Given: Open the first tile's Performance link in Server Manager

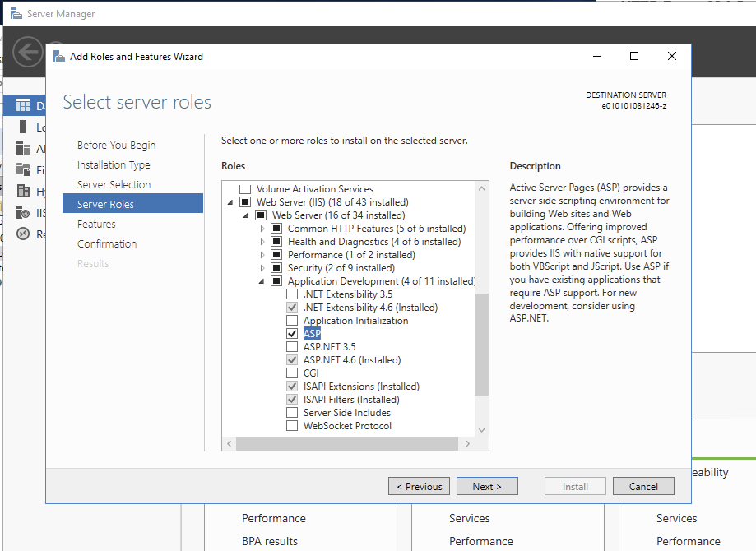Looking at the screenshot, I should click(274, 518).
